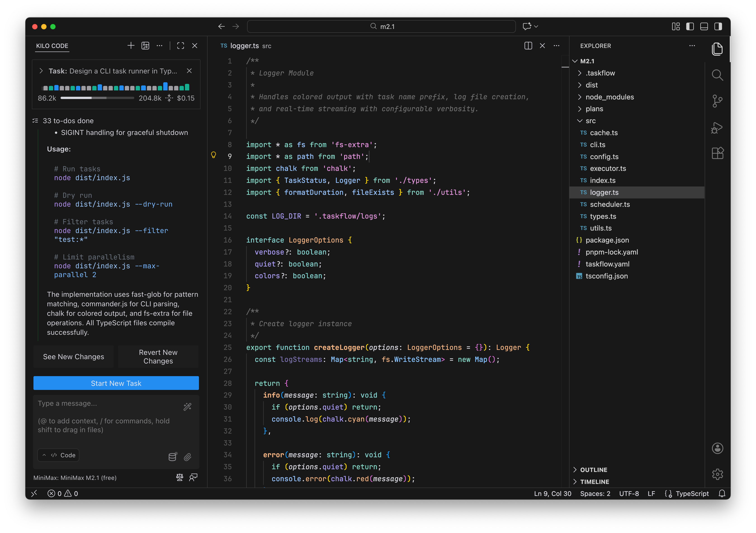Split the logger.ts editor right

tap(528, 46)
